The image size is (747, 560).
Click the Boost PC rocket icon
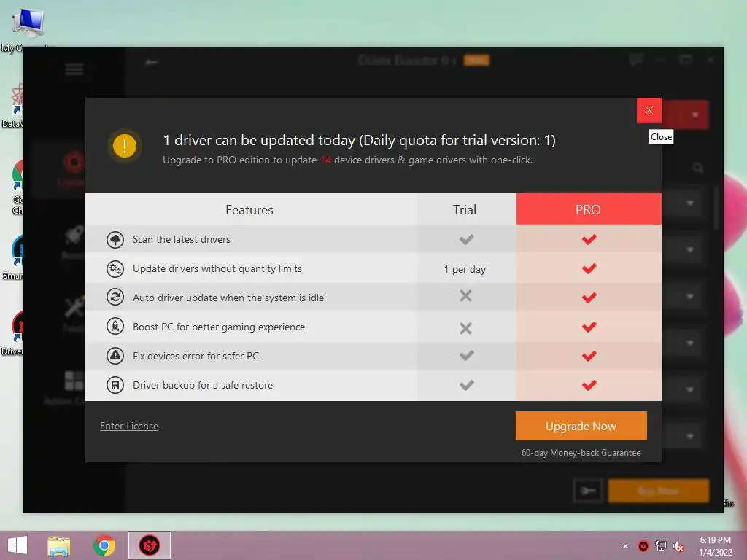coord(115,327)
